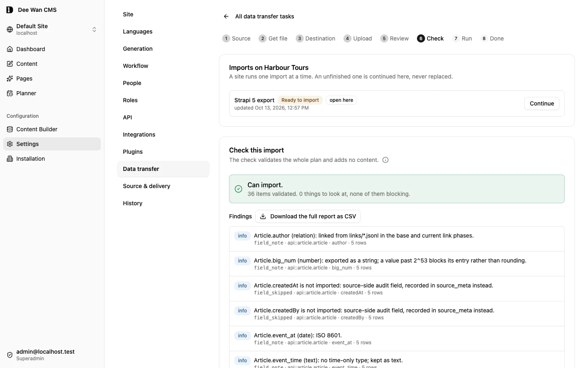Click the shield icon next to admin@localhost.test
Image resolution: width=588 pixels, height=368 pixels.
tap(10, 355)
